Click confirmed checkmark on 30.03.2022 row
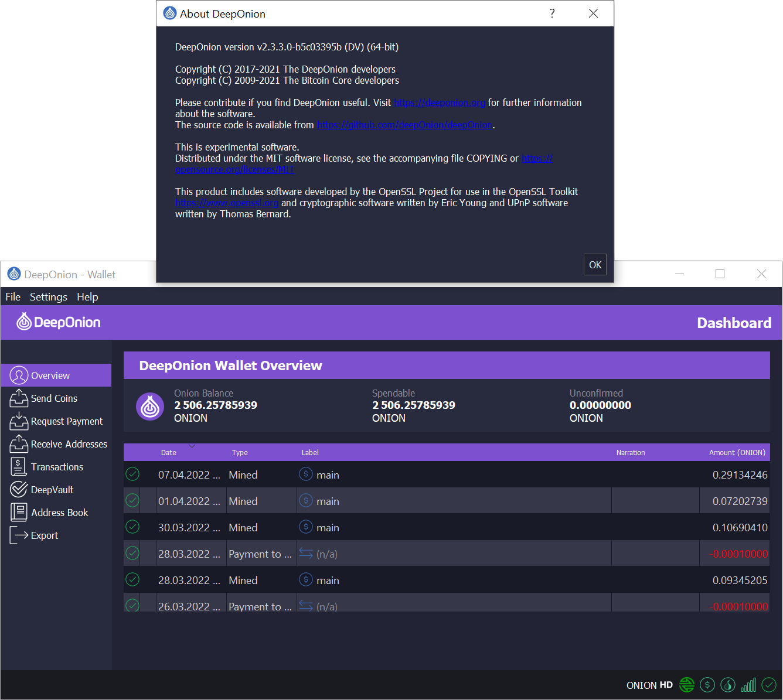 [x=132, y=527]
